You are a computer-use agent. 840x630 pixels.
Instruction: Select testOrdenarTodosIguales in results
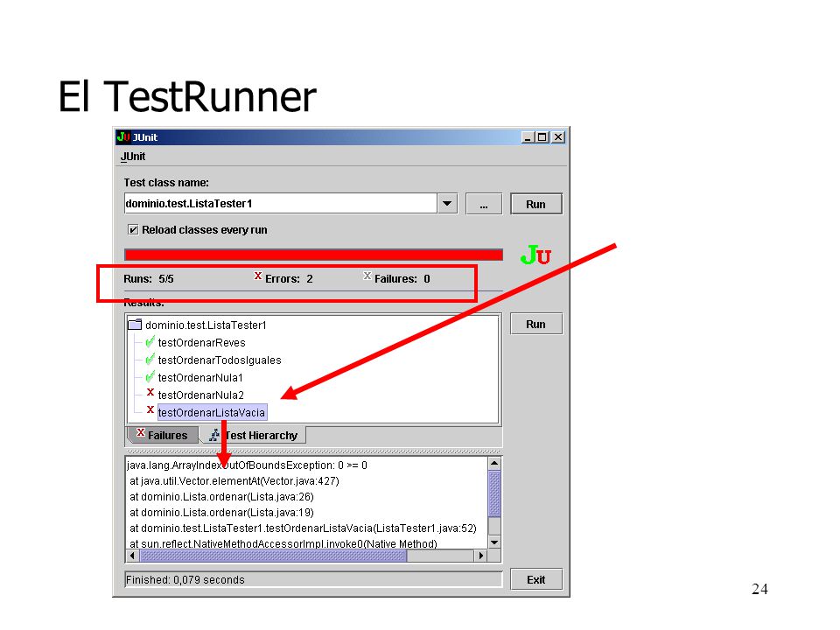click(220, 360)
